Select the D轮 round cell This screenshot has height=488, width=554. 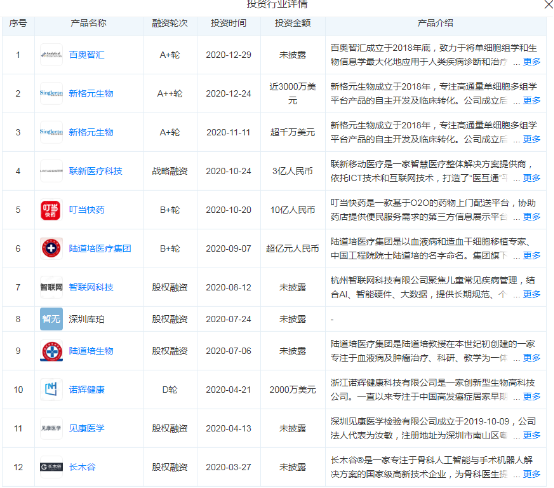point(170,390)
